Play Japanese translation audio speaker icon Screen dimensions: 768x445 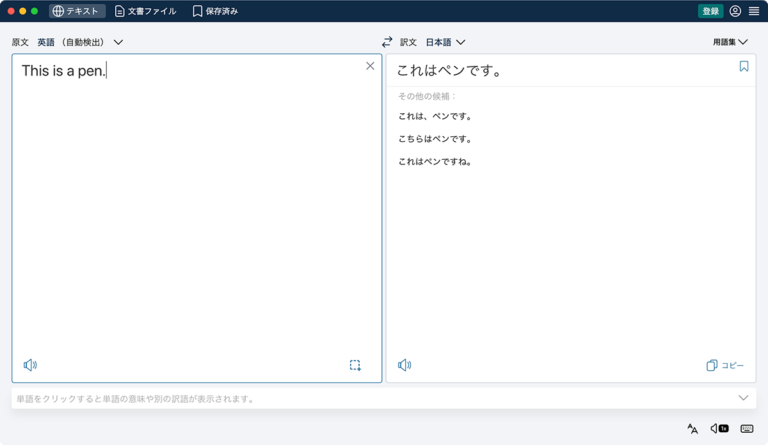point(405,365)
